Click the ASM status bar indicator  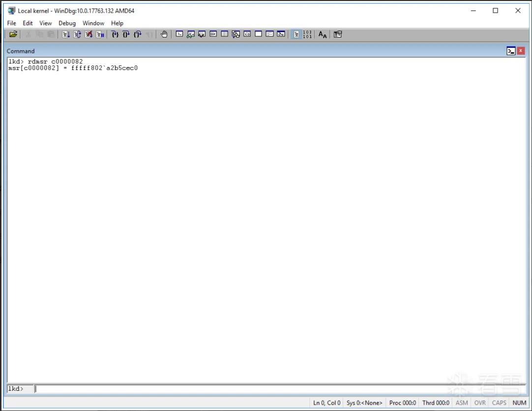tap(461, 403)
